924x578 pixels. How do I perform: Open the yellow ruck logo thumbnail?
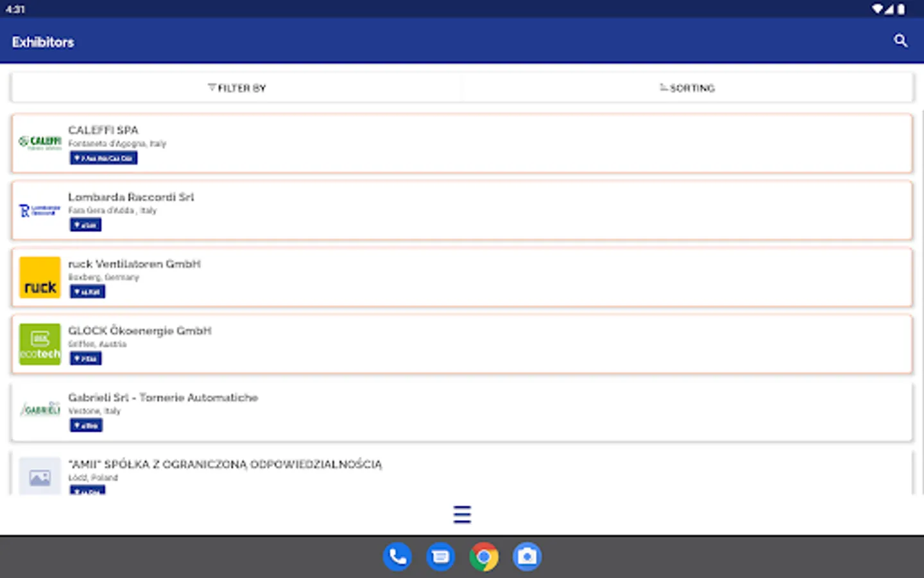click(40, 277)
